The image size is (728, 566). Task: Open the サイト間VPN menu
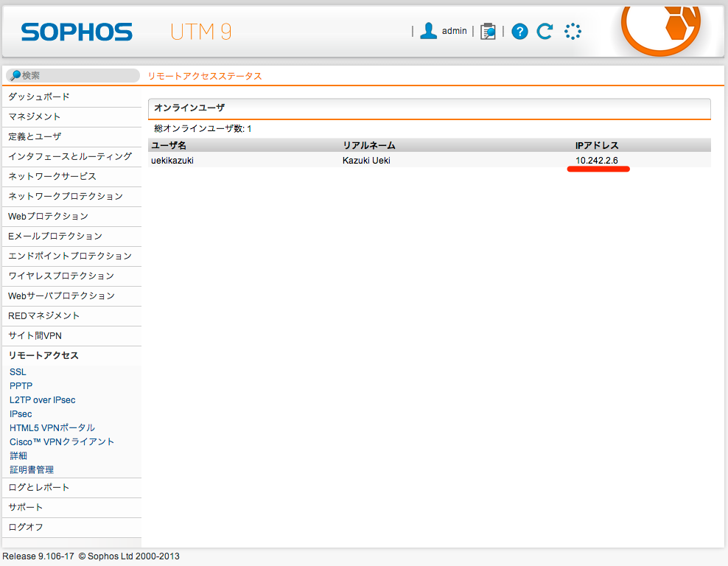pos(72,336)
